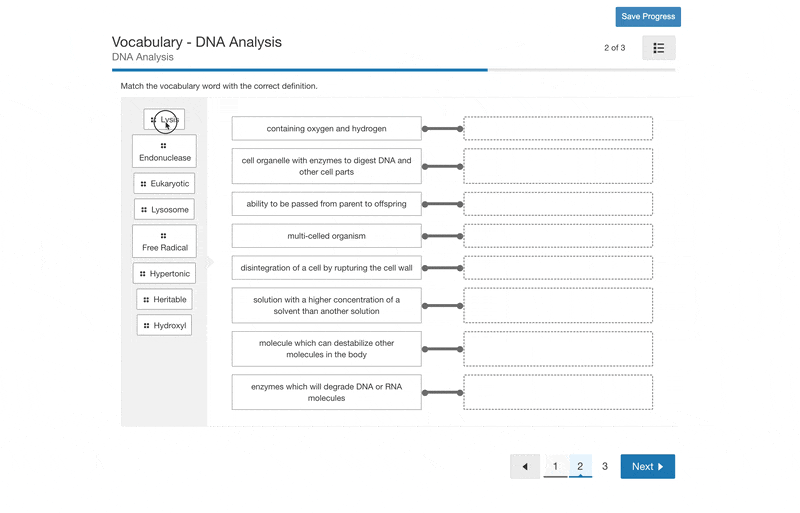800x513 pixels.
Task: Click the drag handle on Lysosome tile
Action: pyautogui.click(x=144, y=210)
